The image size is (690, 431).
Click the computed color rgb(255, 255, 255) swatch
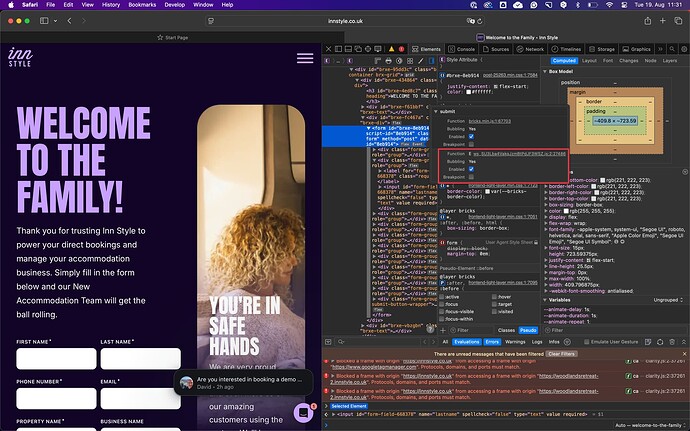coord(564,211)
